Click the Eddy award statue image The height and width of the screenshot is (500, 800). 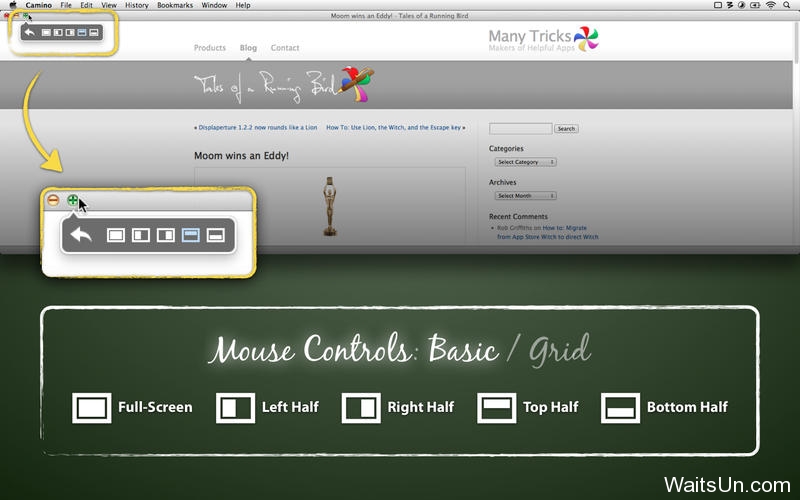tap(330, 206)
